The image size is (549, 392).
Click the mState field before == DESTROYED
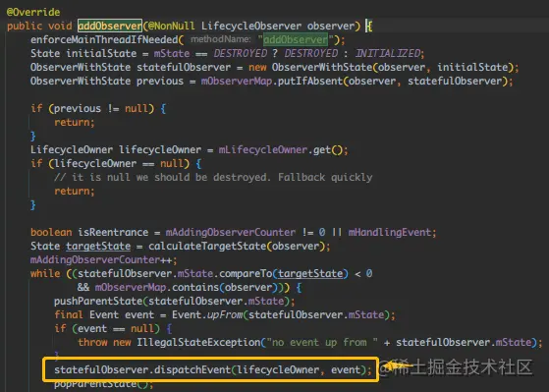(172, 53)
